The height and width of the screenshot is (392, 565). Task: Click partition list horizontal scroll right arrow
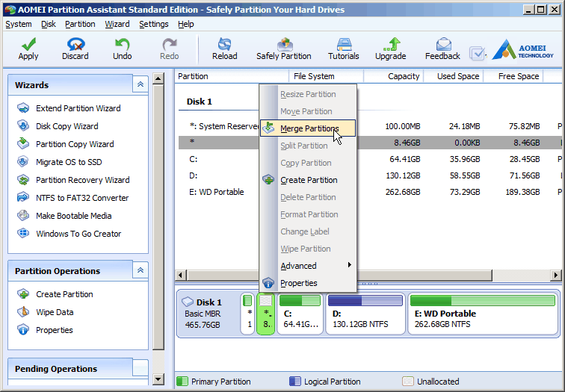tap(555, 276)
